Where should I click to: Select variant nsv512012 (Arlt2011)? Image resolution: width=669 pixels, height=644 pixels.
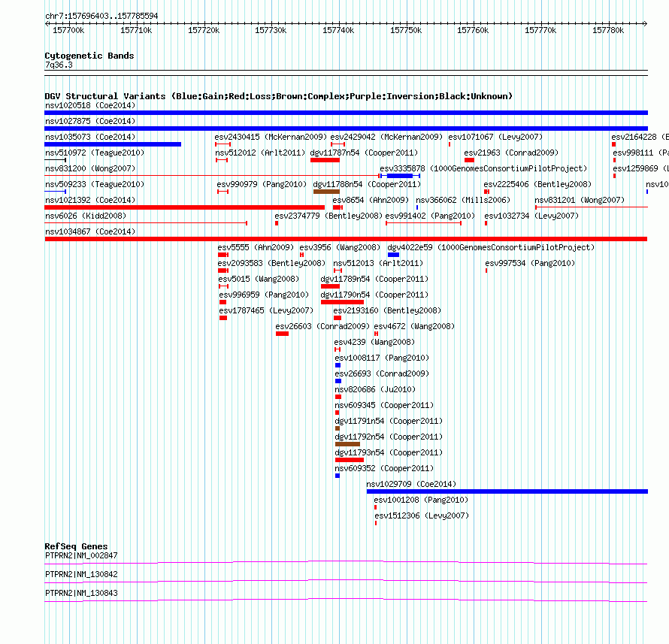pos(260,153)
